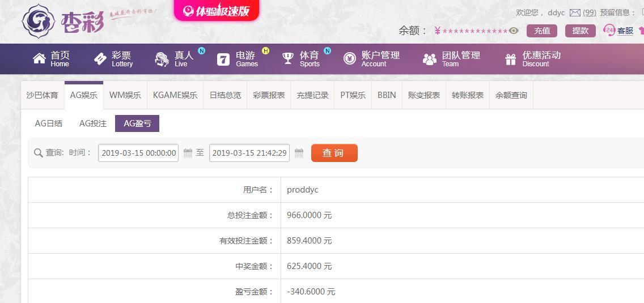Select the Sports trophy icon
The image size is (644, 303).
(288, 58)
